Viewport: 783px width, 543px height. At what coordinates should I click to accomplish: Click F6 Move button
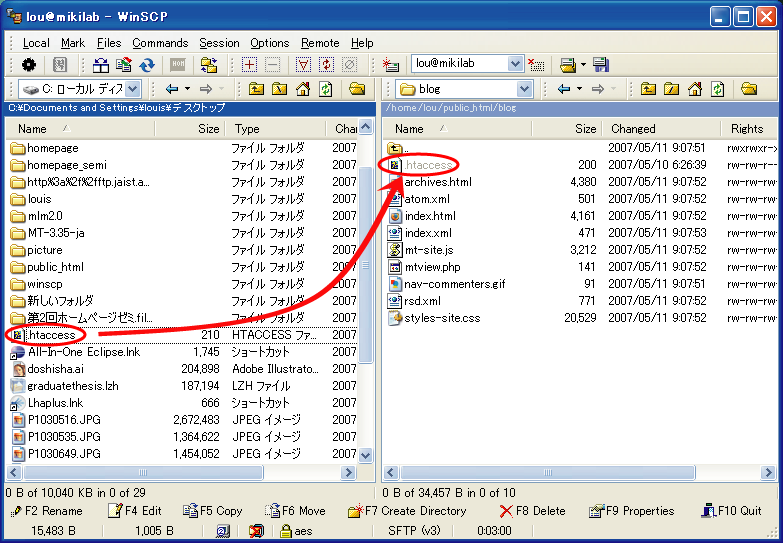pyautogui.click(x=295, y=511)
